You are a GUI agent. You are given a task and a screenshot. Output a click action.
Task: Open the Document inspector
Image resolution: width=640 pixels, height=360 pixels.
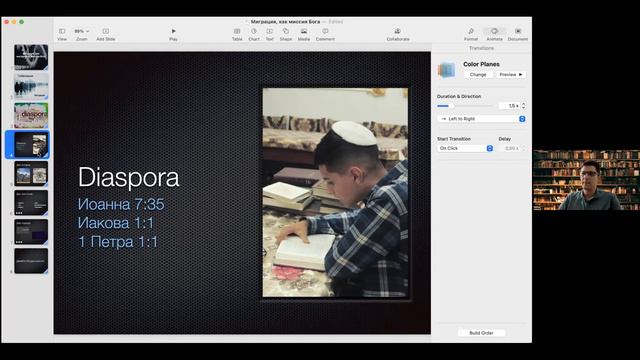(518, 34)
